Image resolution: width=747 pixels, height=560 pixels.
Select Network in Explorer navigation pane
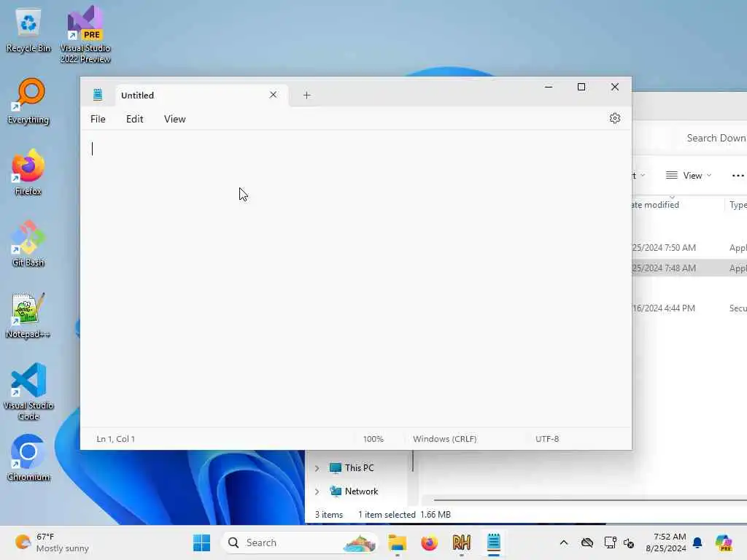(x=354, y=491)
